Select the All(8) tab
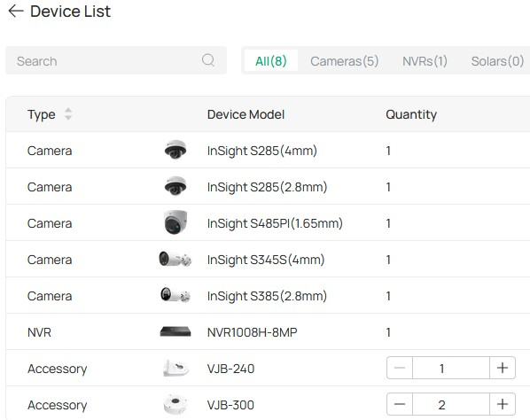The width and height of the screenshot is (530, 420). tap(271, 61)
